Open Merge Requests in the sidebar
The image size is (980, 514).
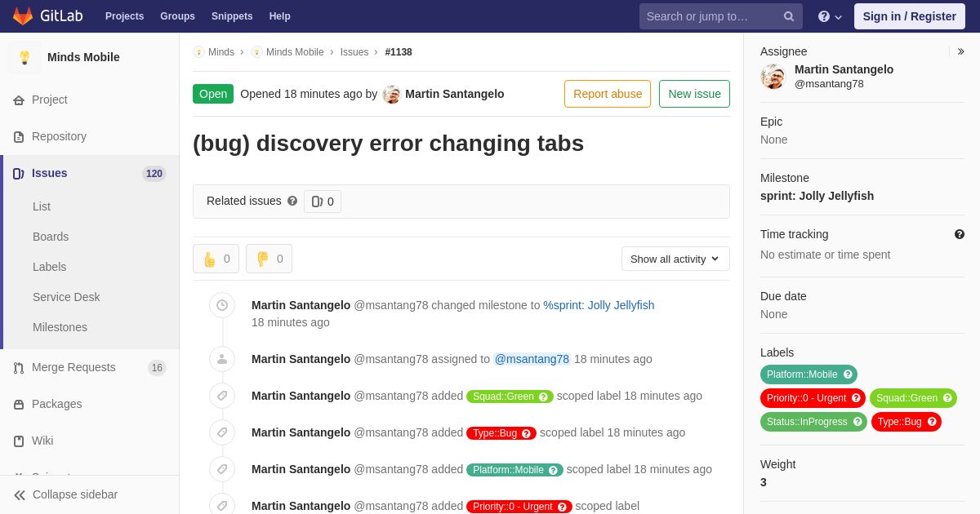pos(73,367)
